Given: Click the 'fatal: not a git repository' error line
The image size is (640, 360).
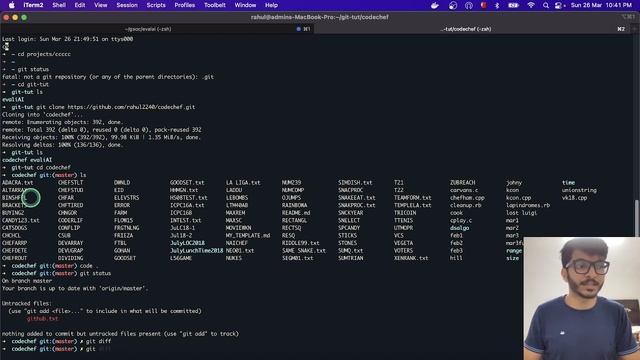Looking at the screenshot, I should 108,77.
